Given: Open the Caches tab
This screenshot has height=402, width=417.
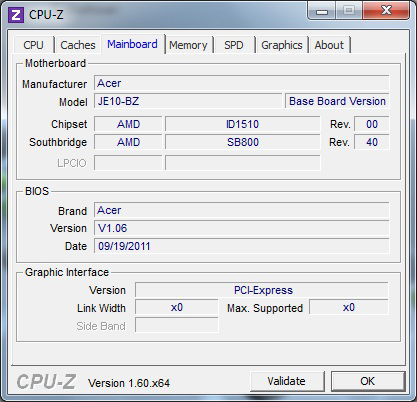Looking at the screenshot, I should pyautogui.click(x=78, y=45).
